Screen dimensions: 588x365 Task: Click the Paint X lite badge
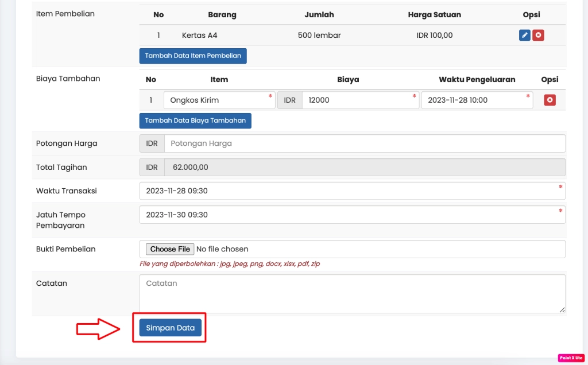tap(571, 358)
